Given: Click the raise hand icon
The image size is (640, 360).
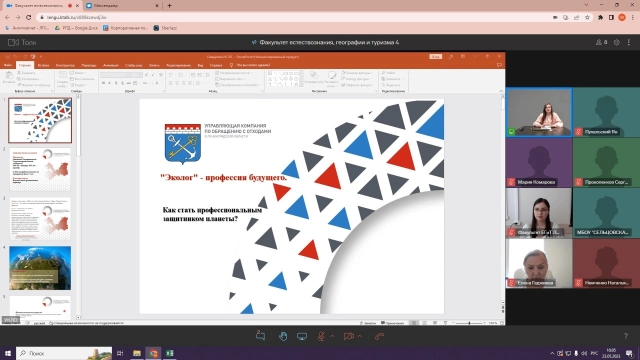Looking at the screenshot, I should tap(282, 336).
